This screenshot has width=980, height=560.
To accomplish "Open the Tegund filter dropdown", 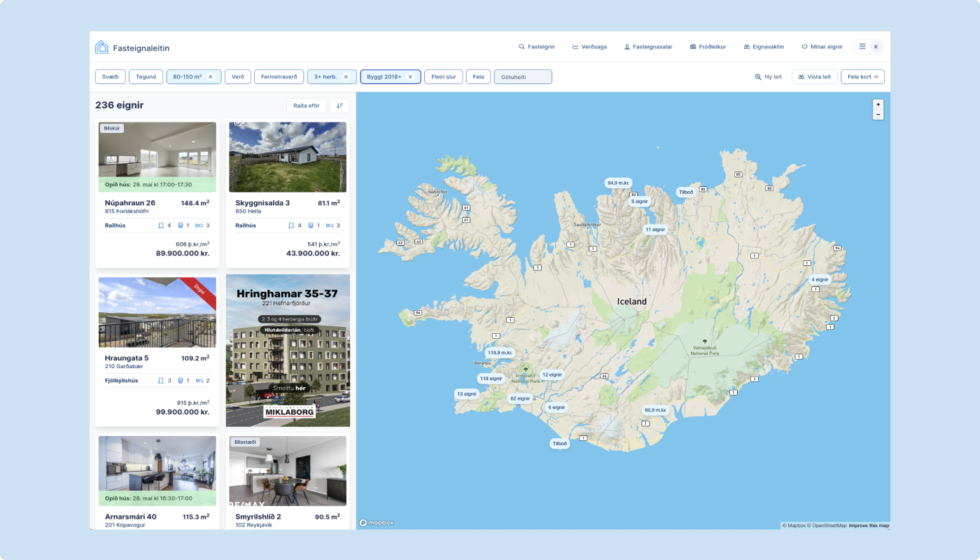I will [146, 77].
